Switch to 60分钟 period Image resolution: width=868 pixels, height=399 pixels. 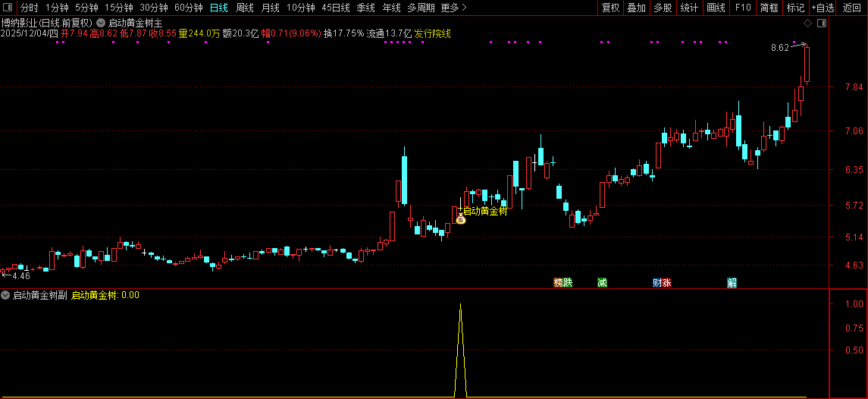coord(189,8)
